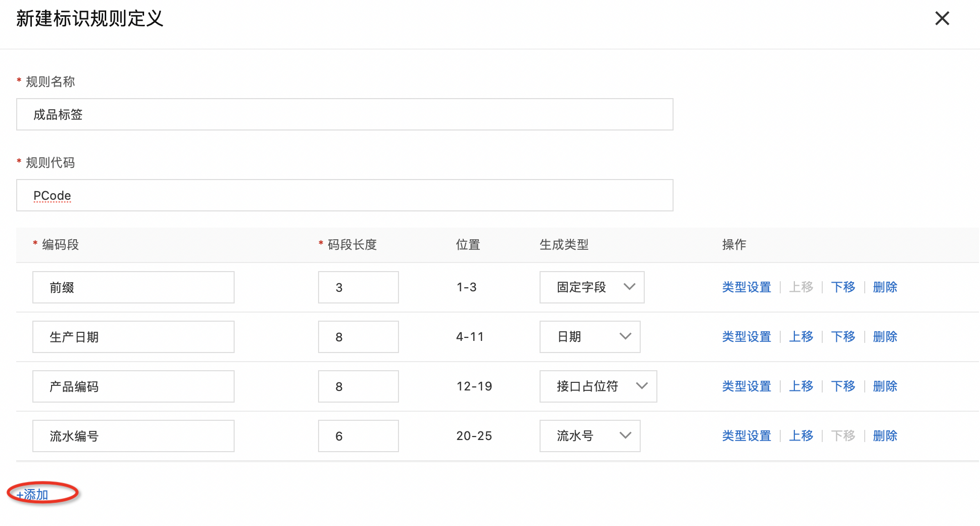Click 类型设置 in the 生产日期 row
The height and width of the screenshot is (526, 980).
(x=746, y=337)
